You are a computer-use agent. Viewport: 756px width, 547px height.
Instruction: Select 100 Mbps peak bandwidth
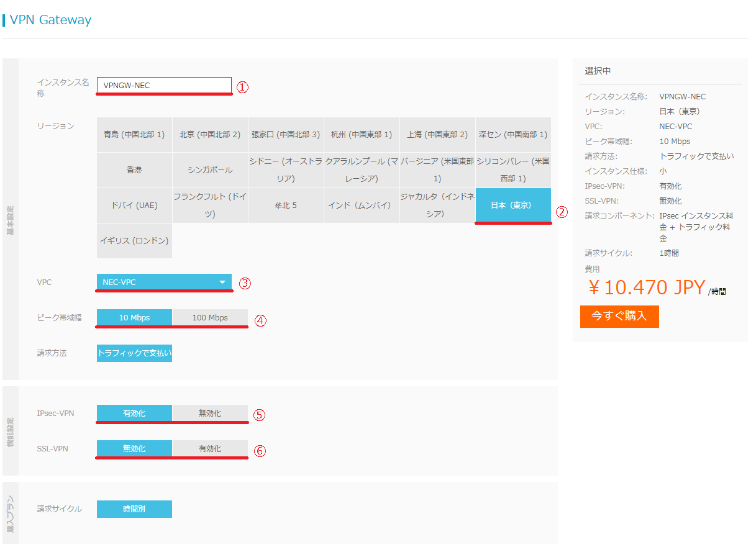point(209,317)
